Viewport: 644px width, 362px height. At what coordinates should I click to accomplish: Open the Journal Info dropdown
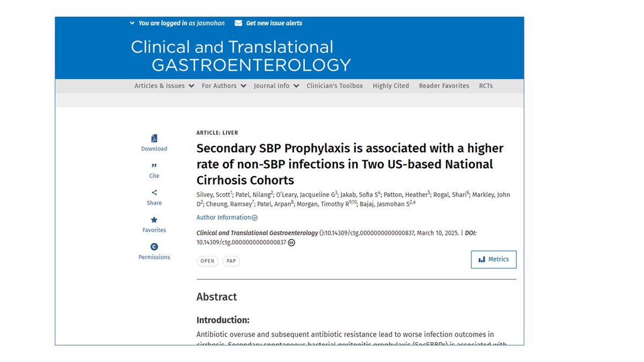pyautogui.click(x=276, y=86)
